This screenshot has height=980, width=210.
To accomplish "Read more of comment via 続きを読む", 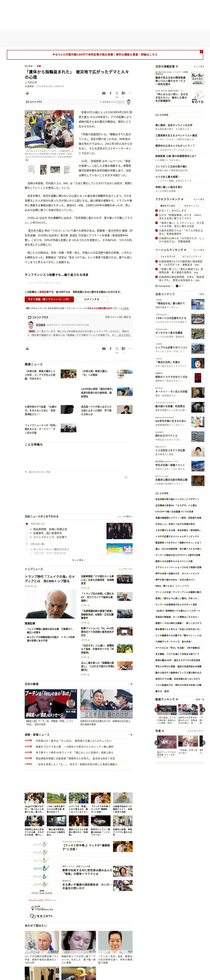I will tap(124, 335).
